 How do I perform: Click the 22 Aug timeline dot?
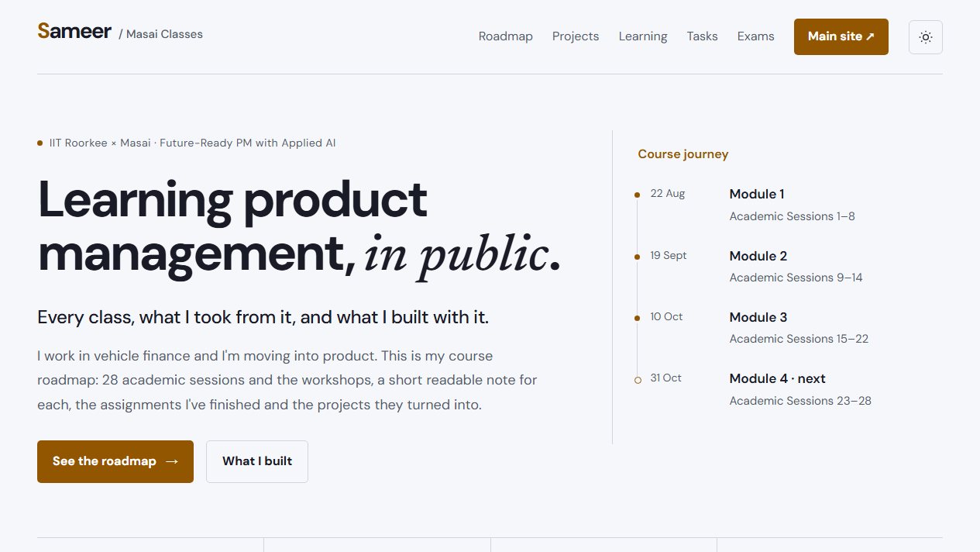(x=637, y=195)
